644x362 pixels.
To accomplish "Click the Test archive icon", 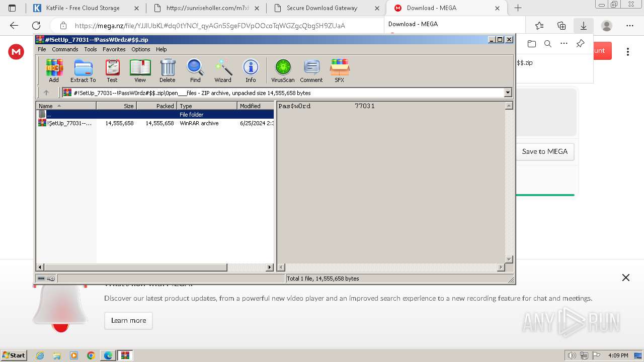I will (112, 70).
